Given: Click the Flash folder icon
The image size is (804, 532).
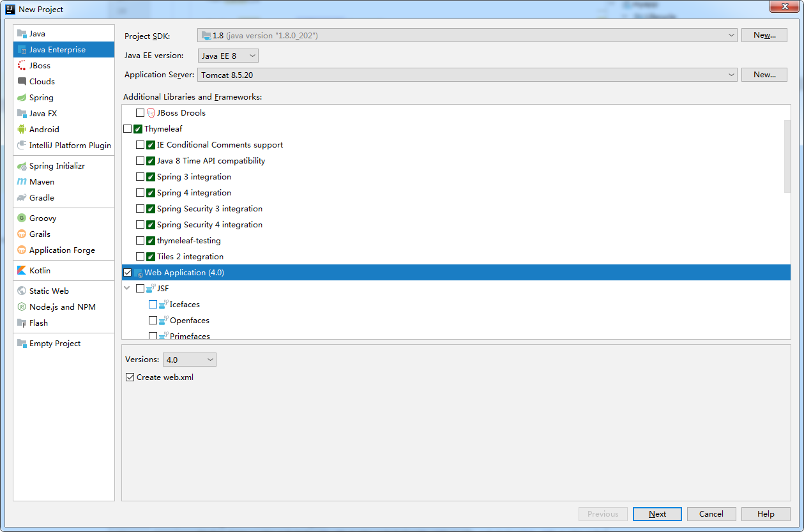Looking at the screenshot, I should (22, 323).
